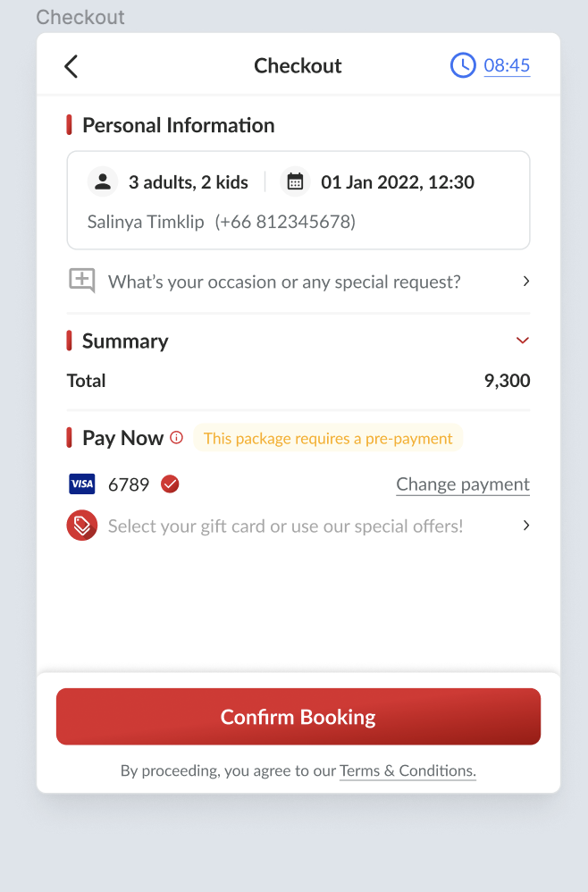Expand the gift card offers chevron
The height and width of the screenshot is (892, 588).
(526, 526)
